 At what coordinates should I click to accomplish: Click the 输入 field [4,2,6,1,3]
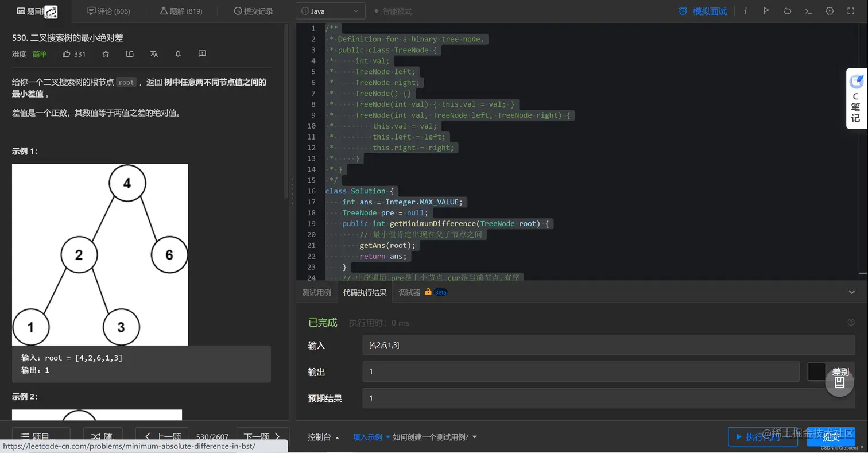click(x=609, y=345)
